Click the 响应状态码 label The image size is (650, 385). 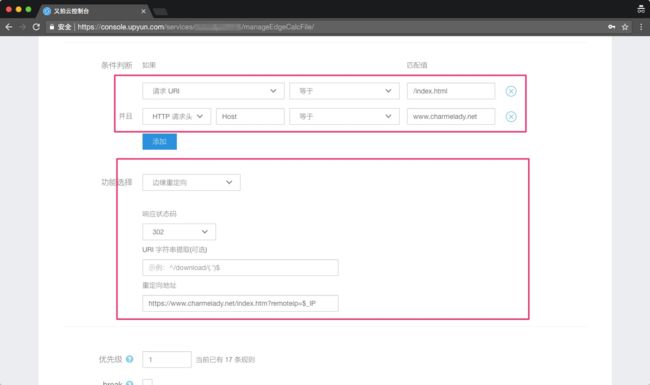(x=159, y=214)
